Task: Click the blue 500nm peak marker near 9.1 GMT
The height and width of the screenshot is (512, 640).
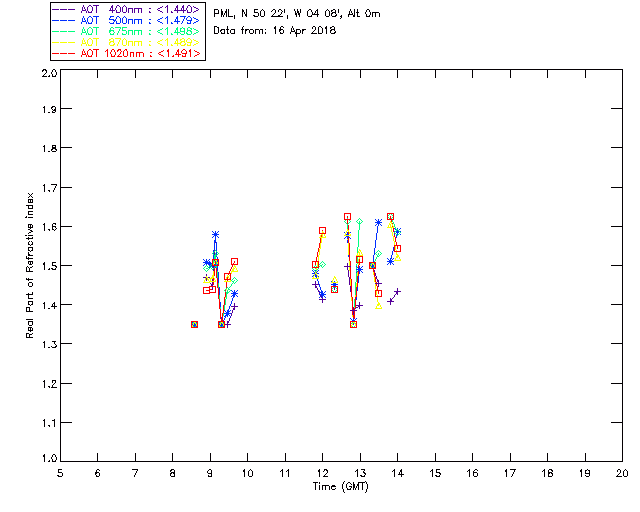Action: point(216,235)
